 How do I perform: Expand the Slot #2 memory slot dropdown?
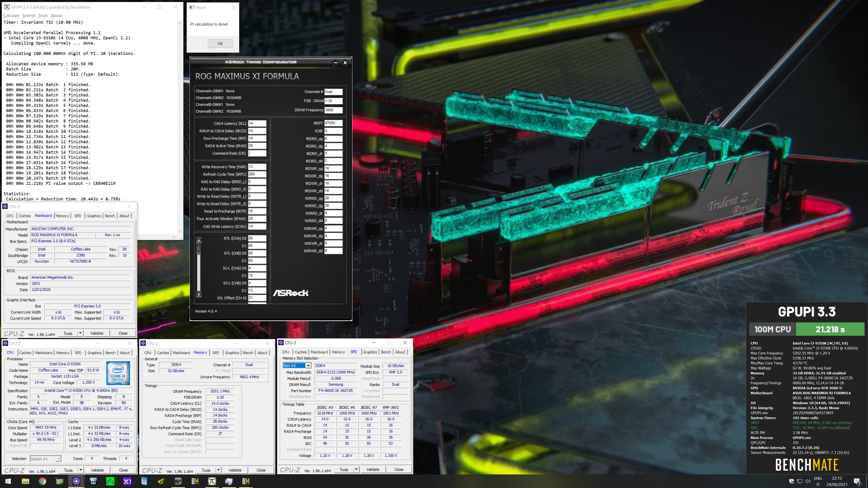coord(308,366)
